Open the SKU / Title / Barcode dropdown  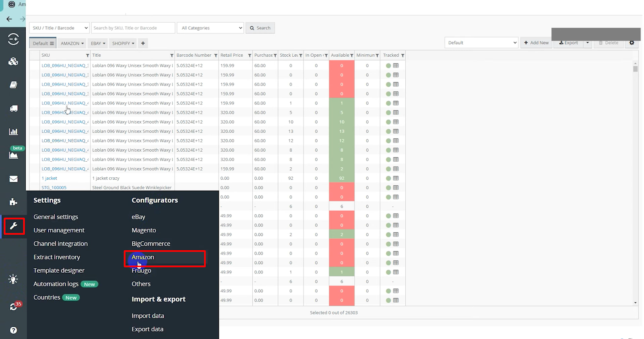pyautogui.click(x=59, y=28)
